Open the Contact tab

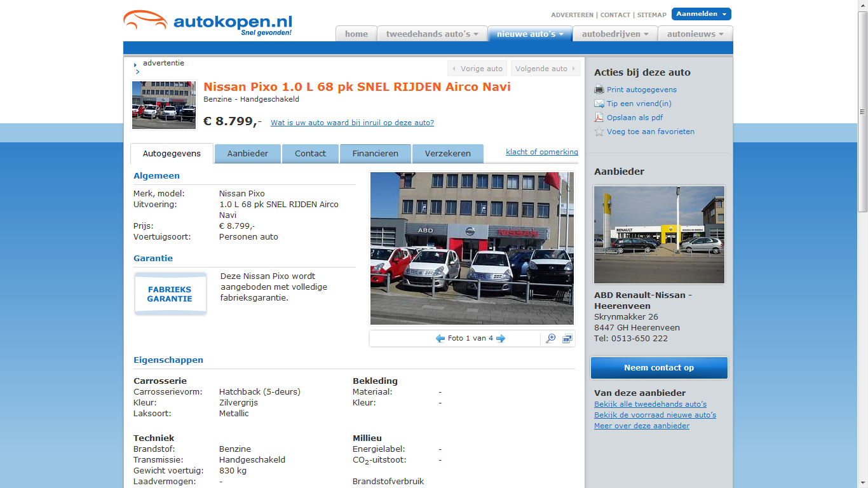310,154
